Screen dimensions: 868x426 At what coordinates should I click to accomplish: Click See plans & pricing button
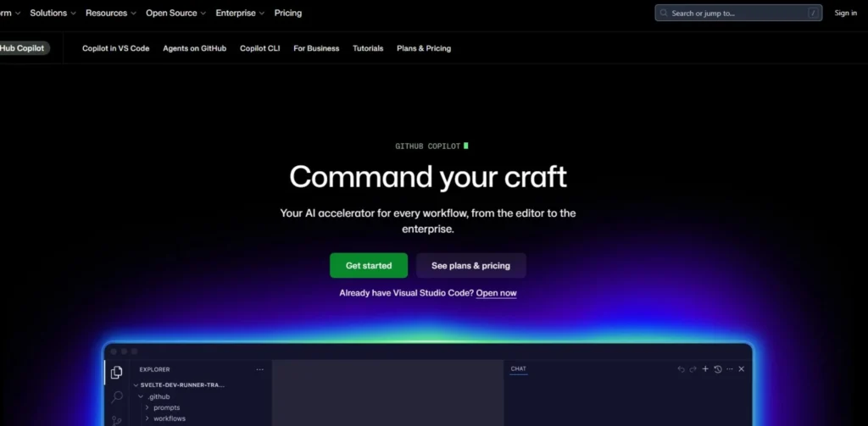pos(470,266)
